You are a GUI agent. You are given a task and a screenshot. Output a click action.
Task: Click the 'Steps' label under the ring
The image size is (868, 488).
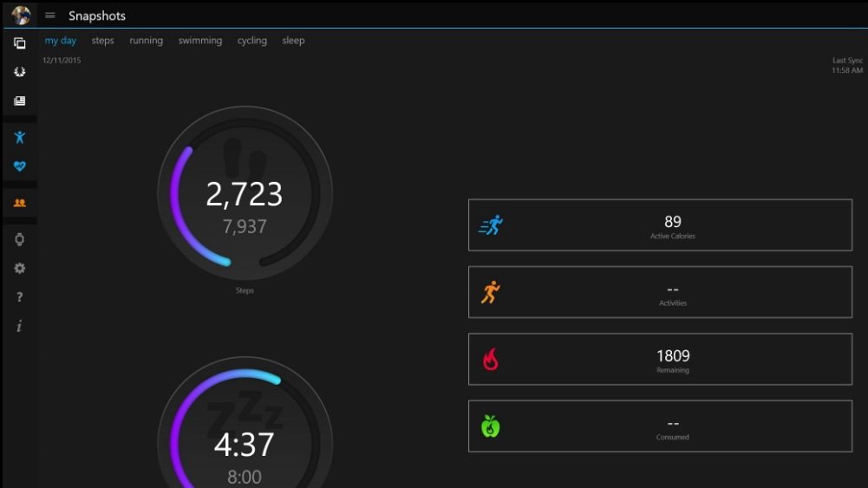(x=245, y=290)
